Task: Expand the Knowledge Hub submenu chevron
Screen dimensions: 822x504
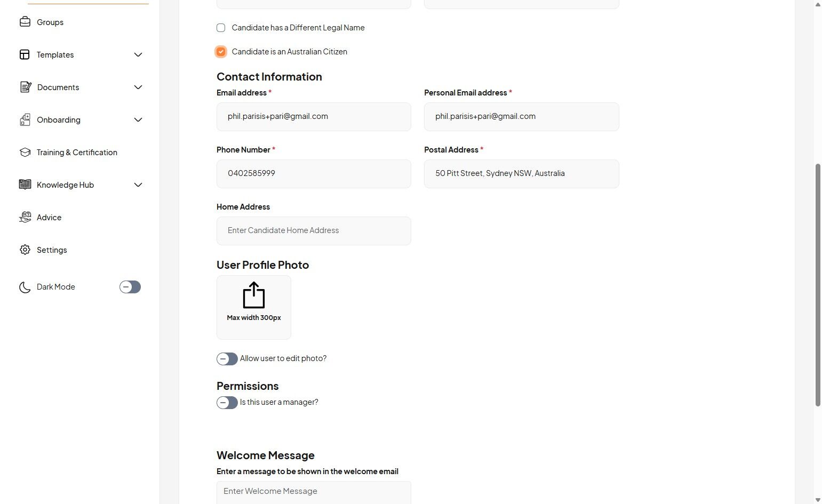Action: [x=138, y=185]
